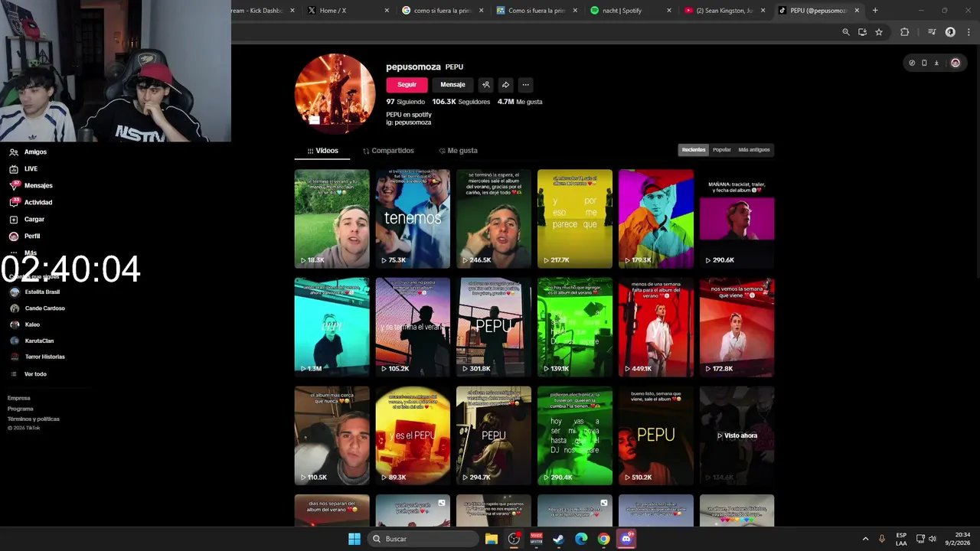Sort videos by Popular
Screen dimensions: 980x551
click(x=722, y=150)
